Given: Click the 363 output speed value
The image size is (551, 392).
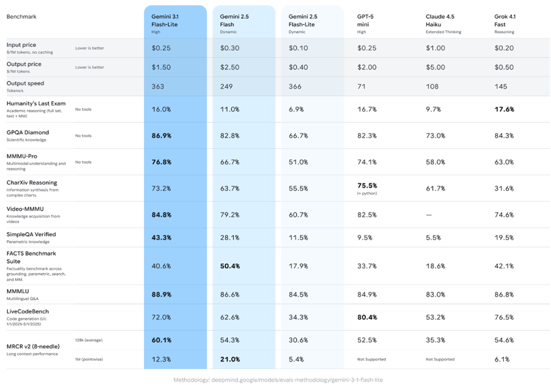Looking at the screenshot, I should pos(158,87).
